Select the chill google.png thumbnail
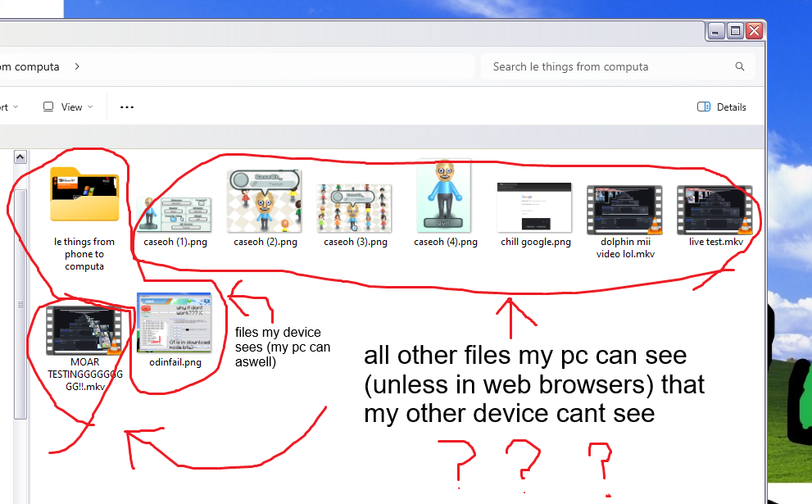Screen dimensions: 812x504 (x=534, y=207)
